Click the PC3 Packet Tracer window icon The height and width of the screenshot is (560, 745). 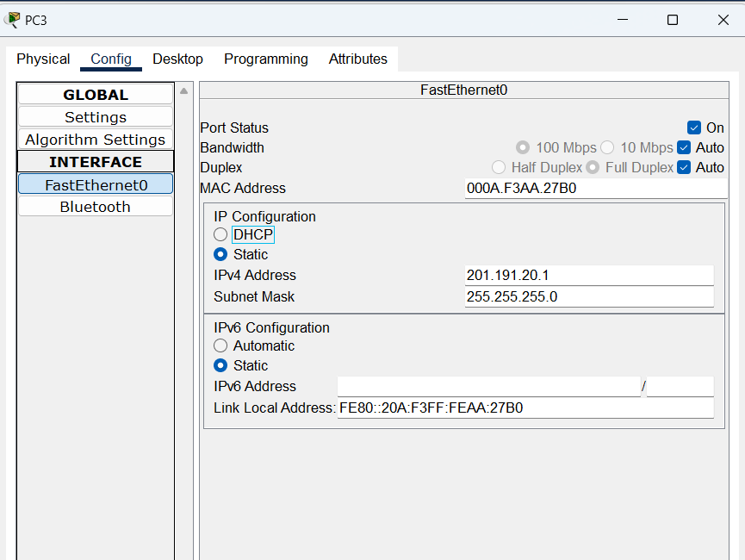12,20
